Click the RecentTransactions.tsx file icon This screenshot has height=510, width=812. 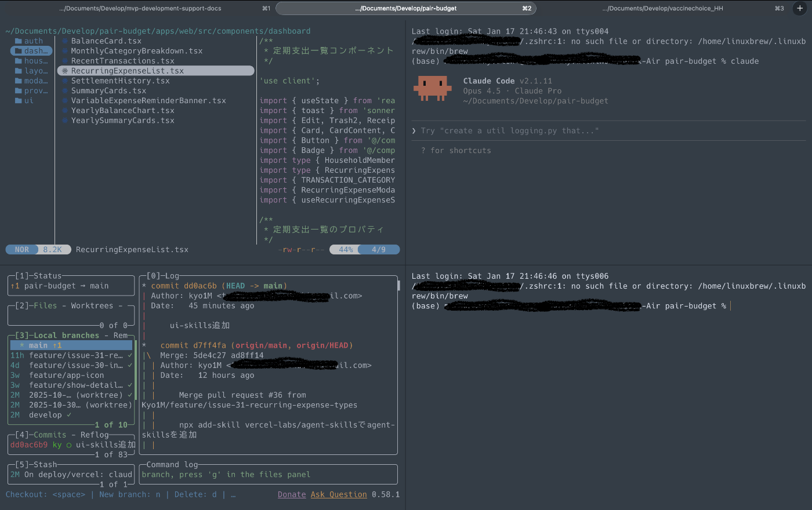coord(65,61)
